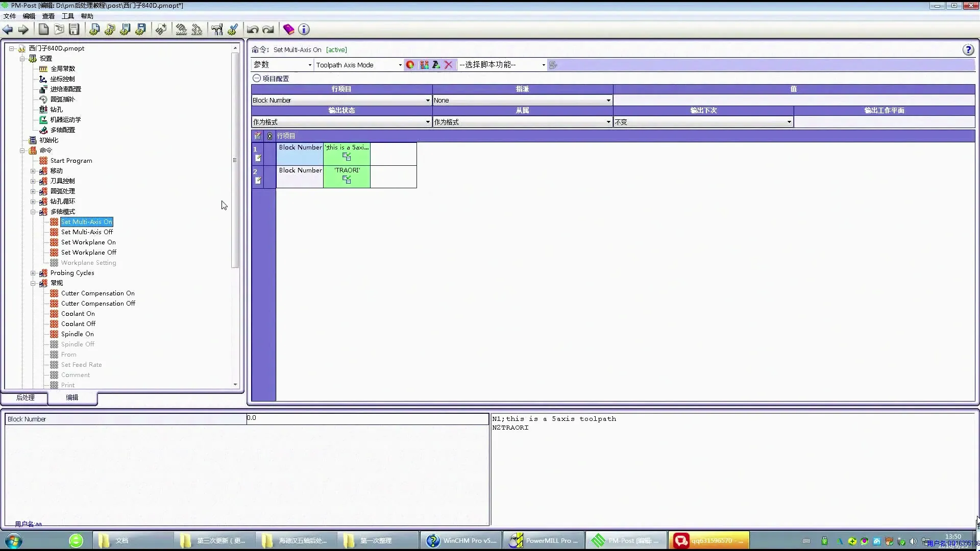Viewport: 980px width, 551px height.
Task: Click the insert text 'A' icon
Action: point(436,65)
